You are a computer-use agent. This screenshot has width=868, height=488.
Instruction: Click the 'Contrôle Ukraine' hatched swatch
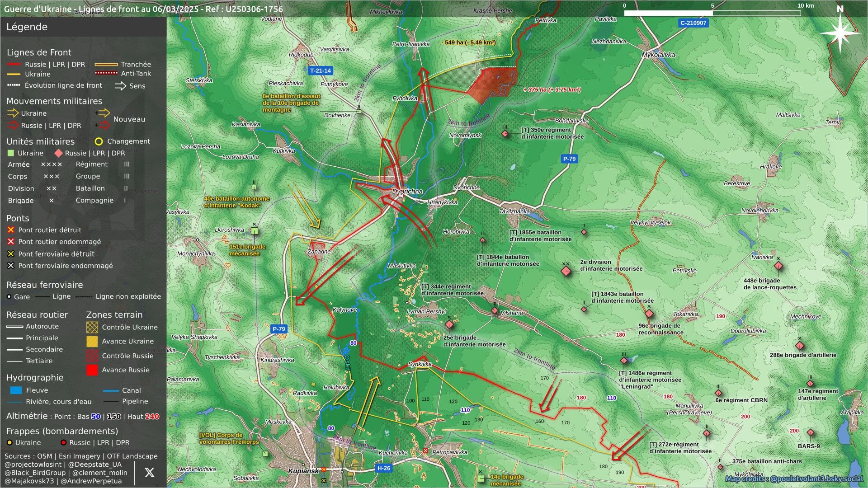coord(92,327)
